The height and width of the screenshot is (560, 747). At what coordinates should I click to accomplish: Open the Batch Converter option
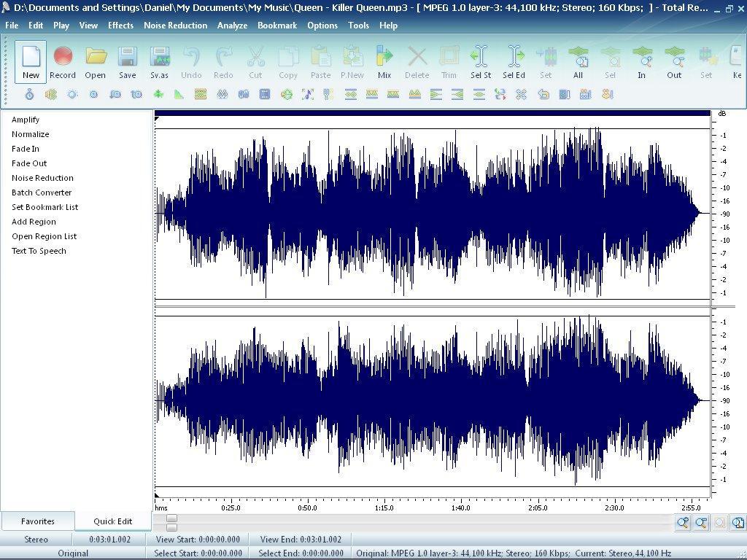point(42,192)
